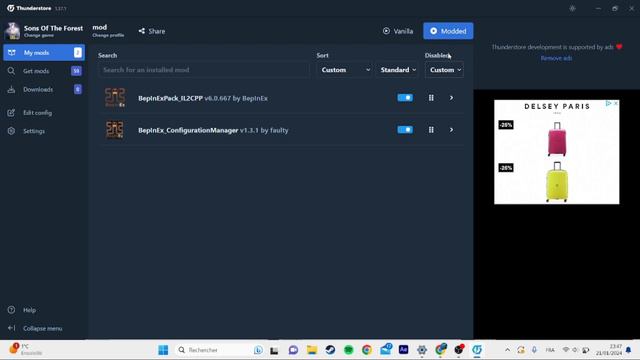Click the BepInExPack_IL2CPP mod icon

[115, 98]
